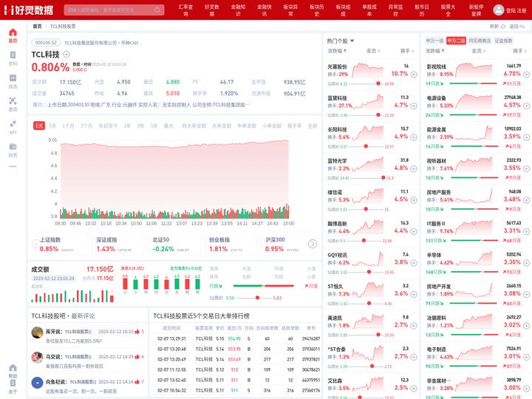Select the 3个月 chart range
The image size is (532, 399).
tap(86, 126)
